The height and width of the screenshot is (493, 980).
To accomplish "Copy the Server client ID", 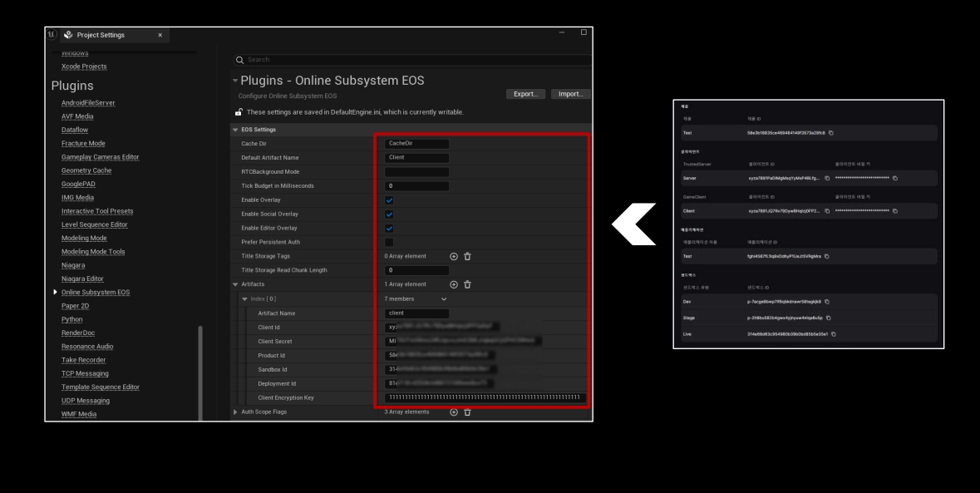I will tap(827, 178).
